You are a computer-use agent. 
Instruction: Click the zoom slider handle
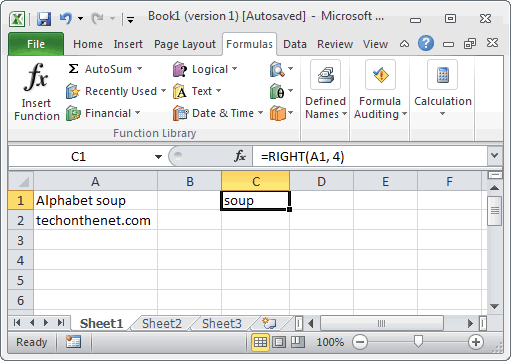coord(418,342)
